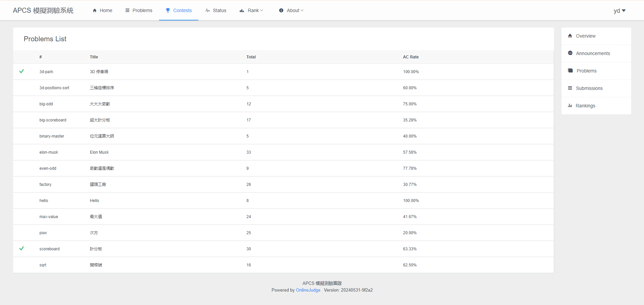The width and height of the screenshot is (644, 305).
Task: Click the Rankings bar chart icon in sidebar
Action: (x=570, y=106)
